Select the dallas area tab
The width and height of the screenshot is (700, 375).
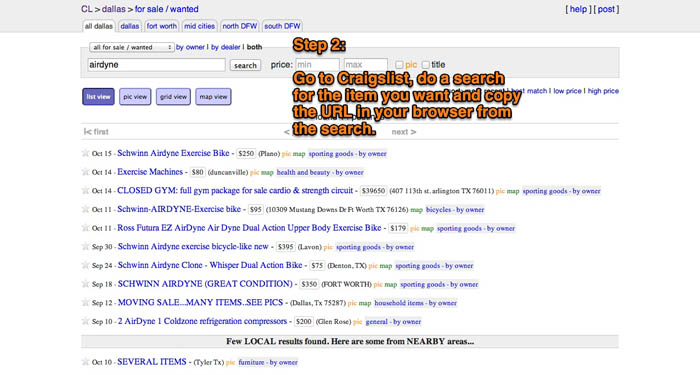[129, 26]
